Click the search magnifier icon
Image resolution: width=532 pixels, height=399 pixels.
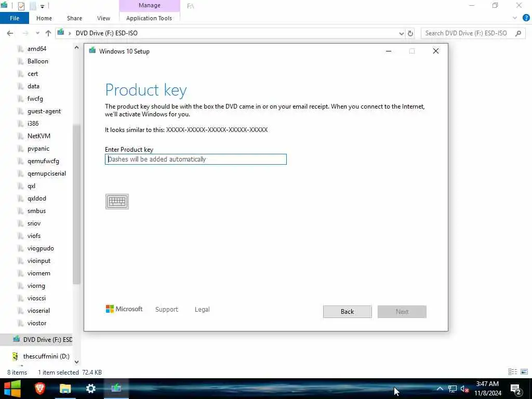[x=518, y=33]
